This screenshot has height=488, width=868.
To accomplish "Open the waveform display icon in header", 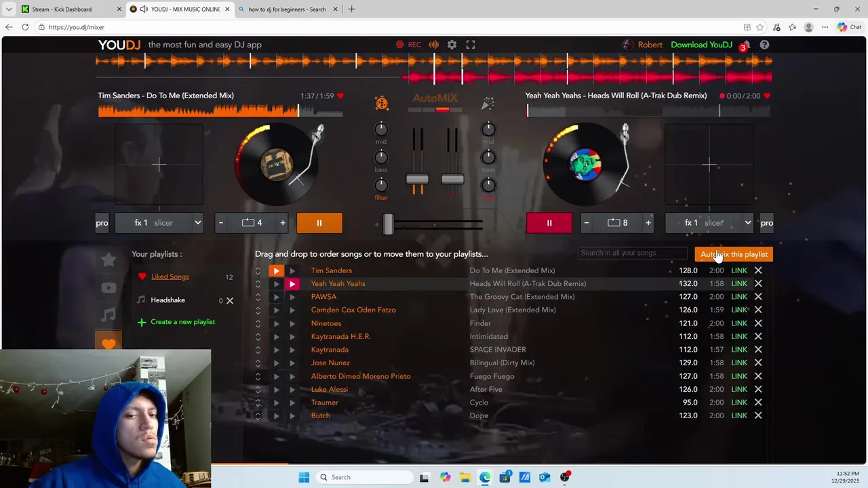I will (x=433, y=45).
